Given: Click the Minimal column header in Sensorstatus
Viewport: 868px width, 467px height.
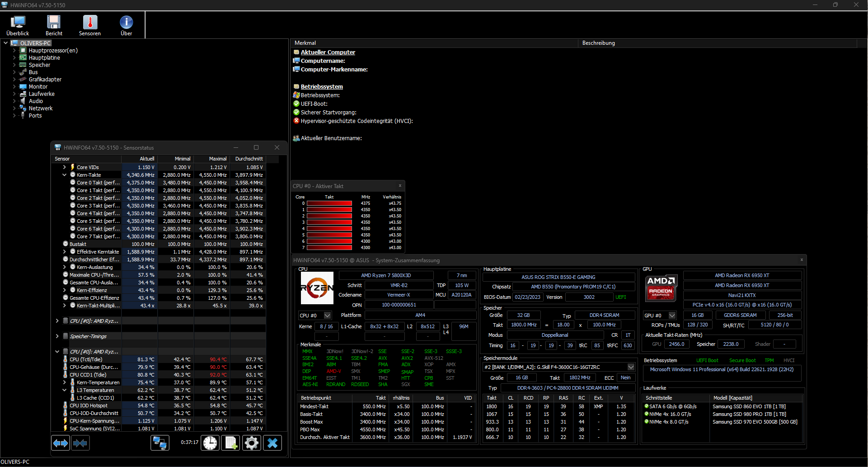Looking at the screenshot, I should pos(176,159).
